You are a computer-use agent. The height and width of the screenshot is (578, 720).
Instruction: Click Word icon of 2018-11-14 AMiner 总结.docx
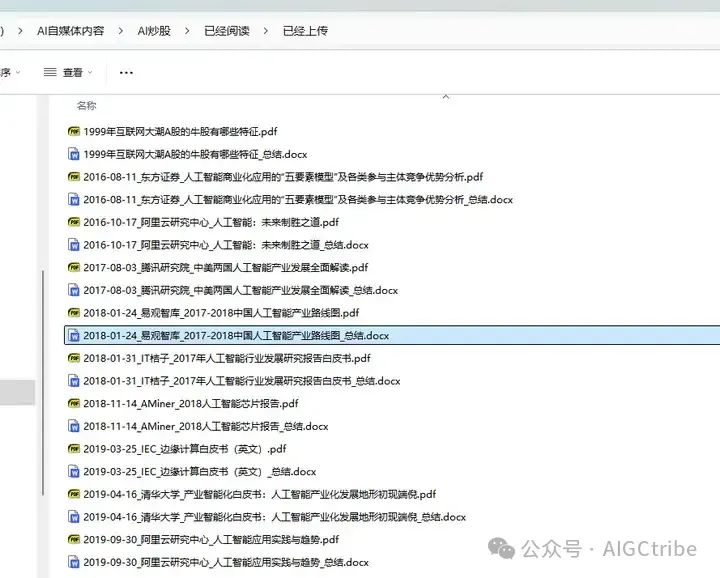74,426
